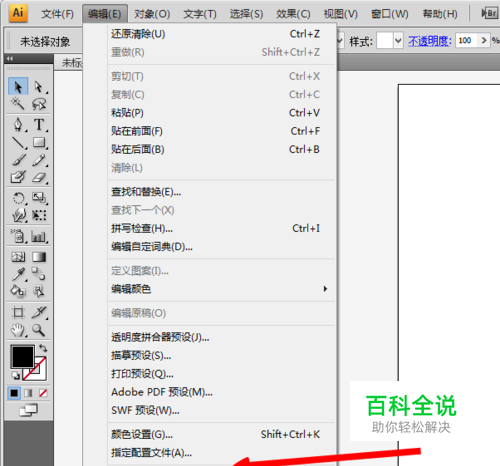Select the Free Transform tool

point(39,215)
